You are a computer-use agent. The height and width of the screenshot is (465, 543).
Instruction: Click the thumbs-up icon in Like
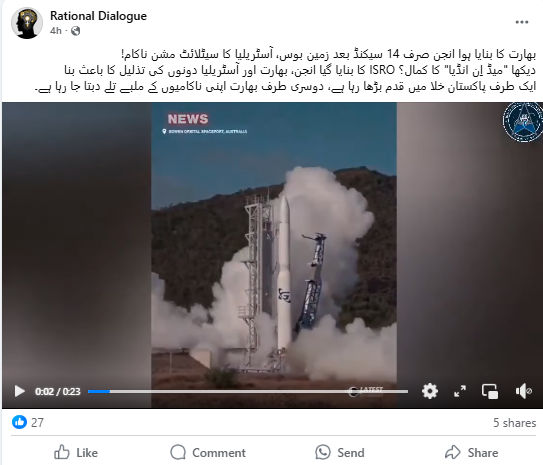click(62, 452)
